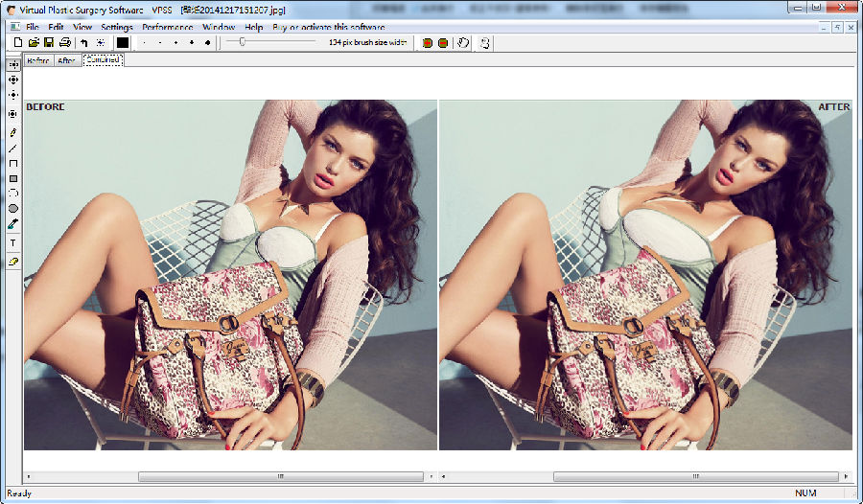Select the four-arrow warp move tool
863x504 pixels.
(13, 64)
